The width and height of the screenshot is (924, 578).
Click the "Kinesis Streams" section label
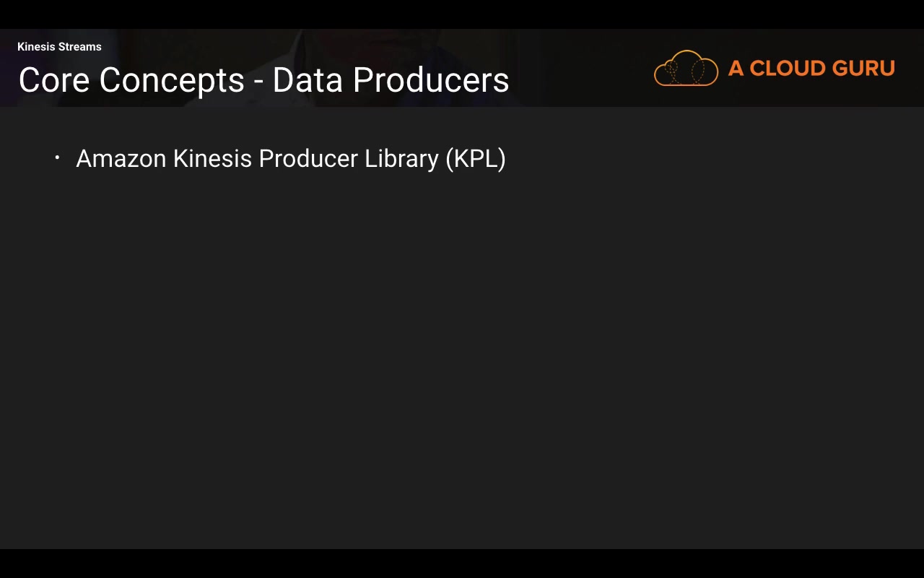coord(59,47)
